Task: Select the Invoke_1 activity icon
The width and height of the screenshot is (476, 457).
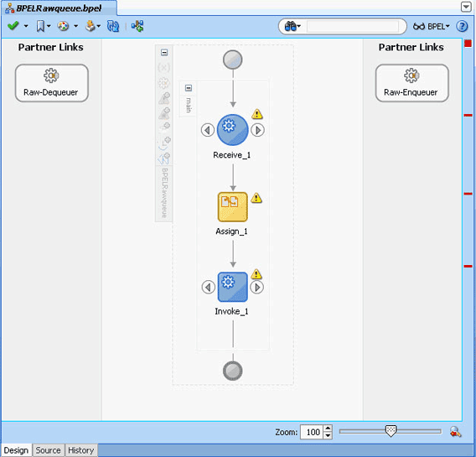Action: point(232,287)
